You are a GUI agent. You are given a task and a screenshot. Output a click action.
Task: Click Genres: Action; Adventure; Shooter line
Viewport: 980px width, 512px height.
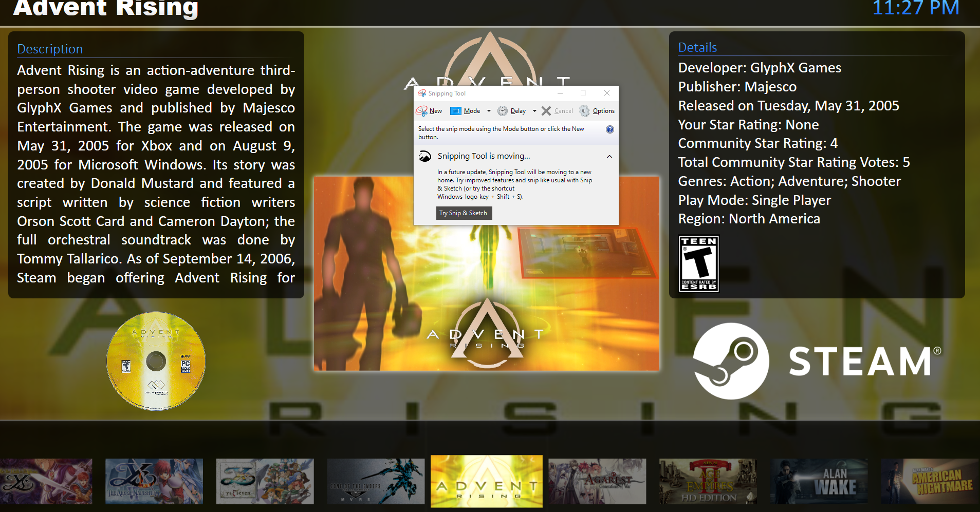click(789, 181)
